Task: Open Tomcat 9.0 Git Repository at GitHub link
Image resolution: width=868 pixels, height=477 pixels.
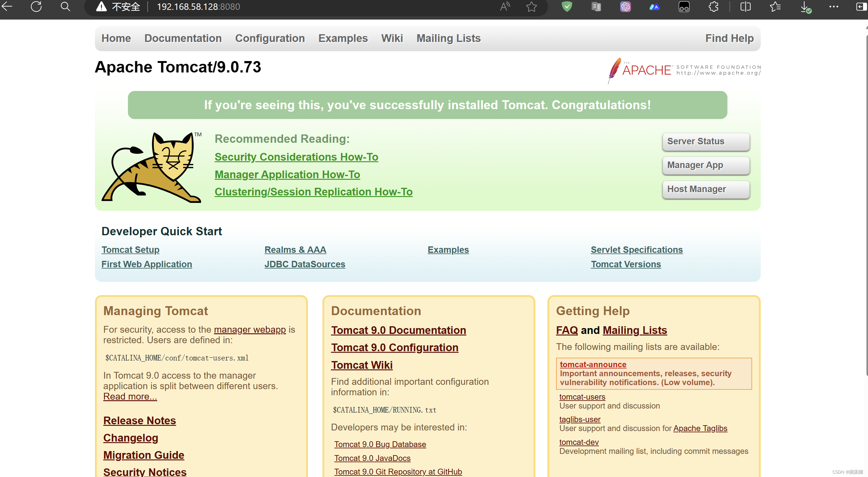Action: (x=398, y=472)
